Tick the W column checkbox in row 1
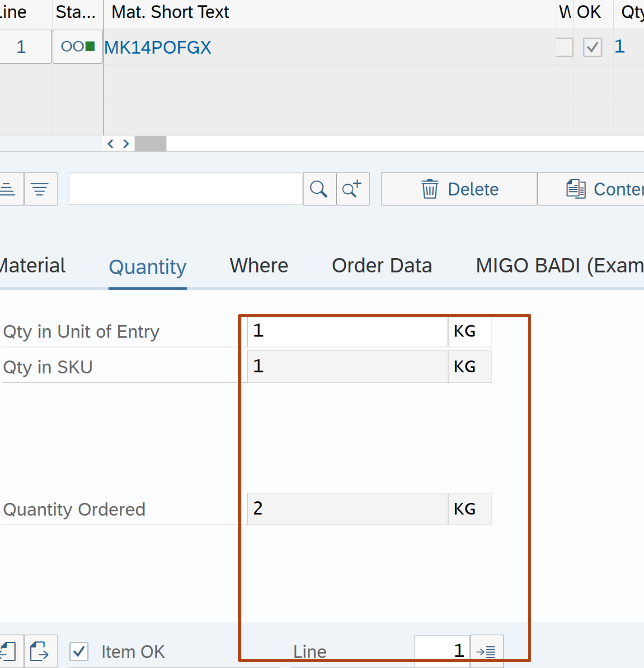The height and width of the screenshot is (668, 644). coord(564,47)
